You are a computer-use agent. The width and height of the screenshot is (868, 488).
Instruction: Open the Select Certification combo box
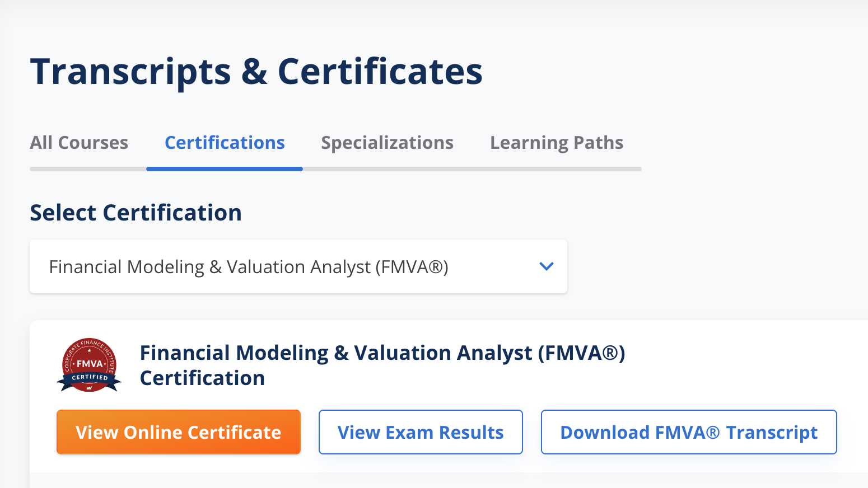(x=298, y=266)
